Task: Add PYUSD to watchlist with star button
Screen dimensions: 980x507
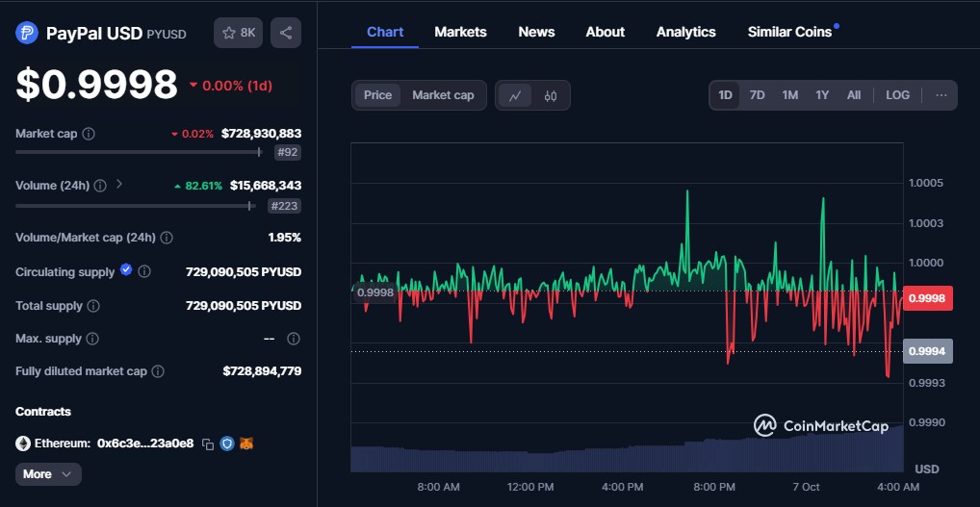Action: 238,33
